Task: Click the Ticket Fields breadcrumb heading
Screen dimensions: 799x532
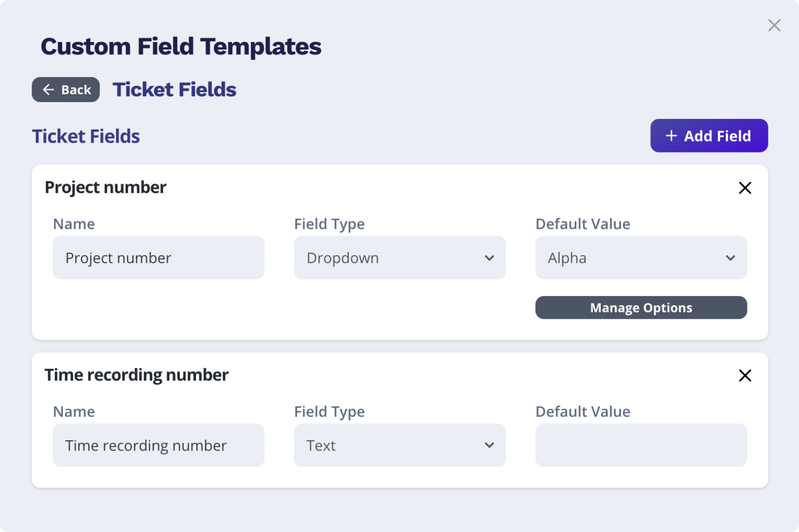Action: tap(174, 89)
